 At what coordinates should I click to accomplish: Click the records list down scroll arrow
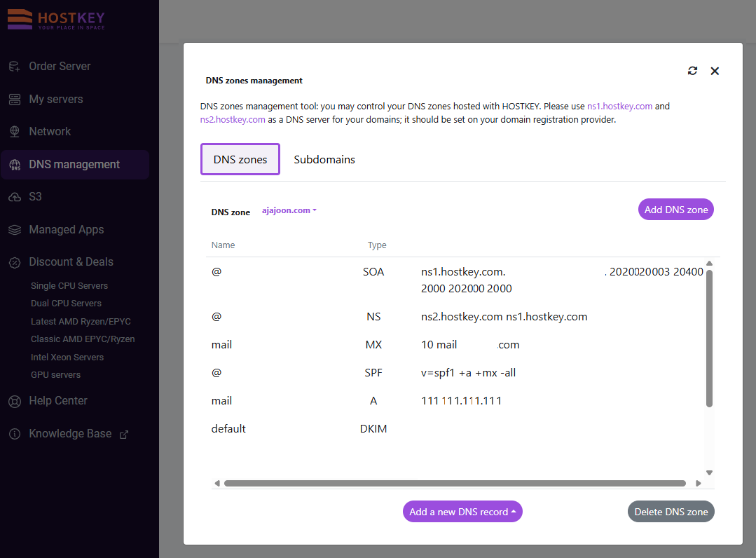(x=709, y=472)
